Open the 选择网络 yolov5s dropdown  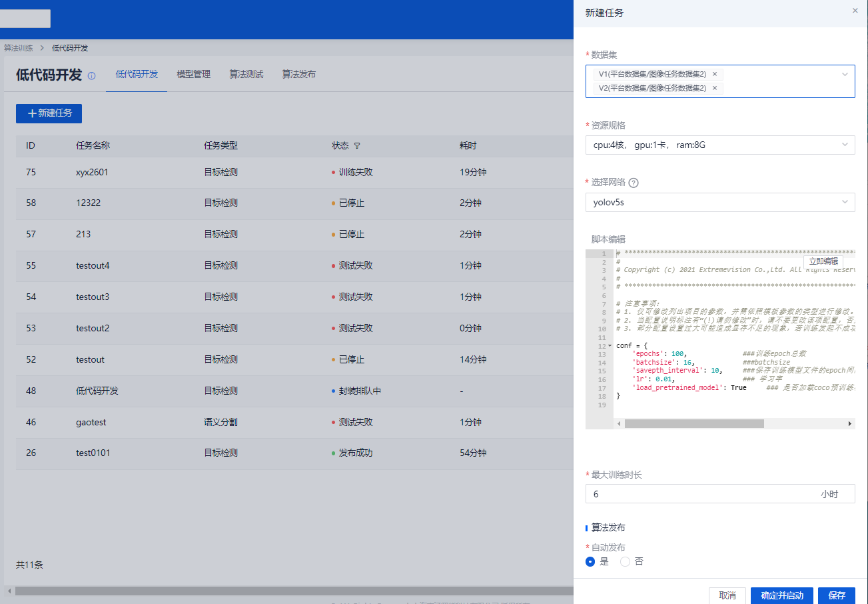720,202
